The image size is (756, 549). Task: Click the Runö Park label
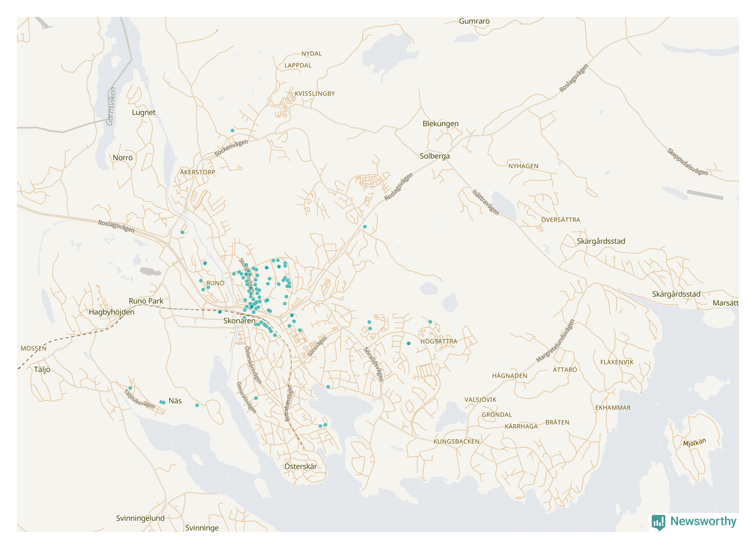coord(146,301)
